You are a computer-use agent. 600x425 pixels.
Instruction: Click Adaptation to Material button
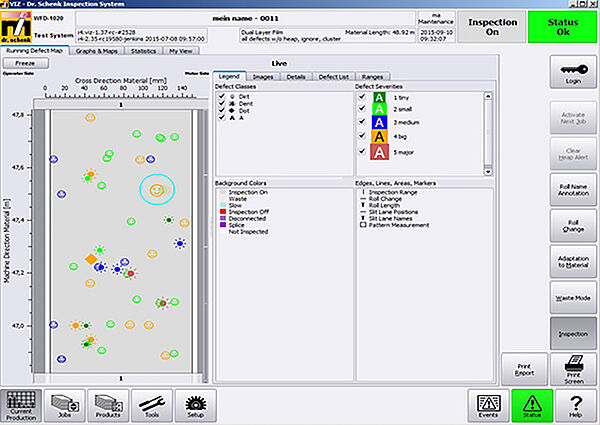573,262
